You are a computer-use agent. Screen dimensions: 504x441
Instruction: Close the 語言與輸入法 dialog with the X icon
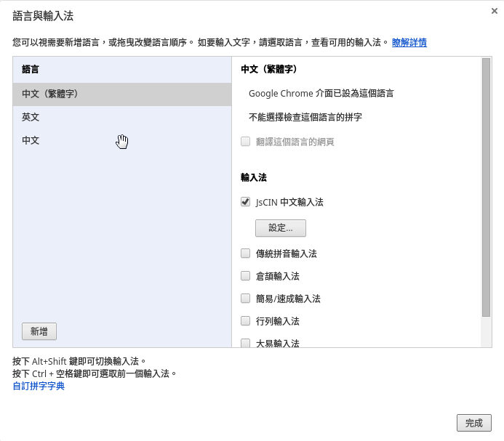pos(495,11)
